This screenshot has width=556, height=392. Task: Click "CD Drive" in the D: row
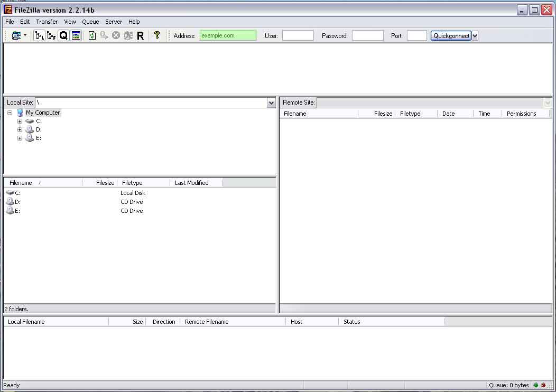[132, 202]
